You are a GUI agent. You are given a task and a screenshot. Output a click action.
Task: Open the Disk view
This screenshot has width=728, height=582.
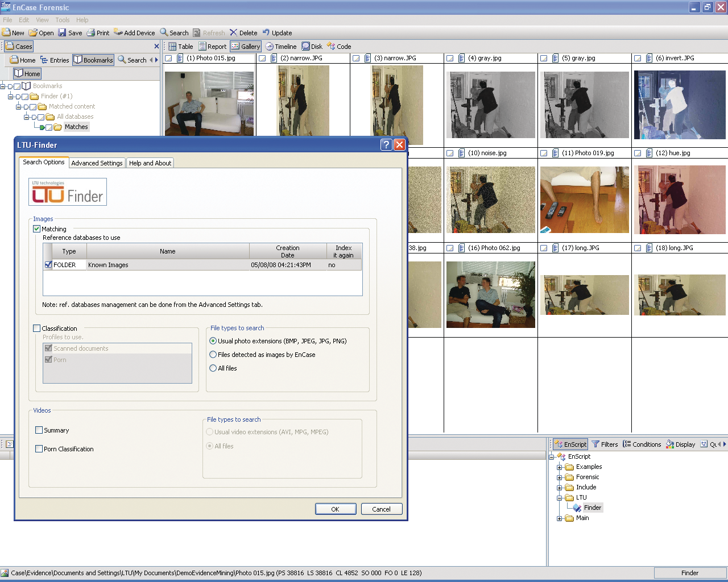pyautogui.click(x=306, y=47)
